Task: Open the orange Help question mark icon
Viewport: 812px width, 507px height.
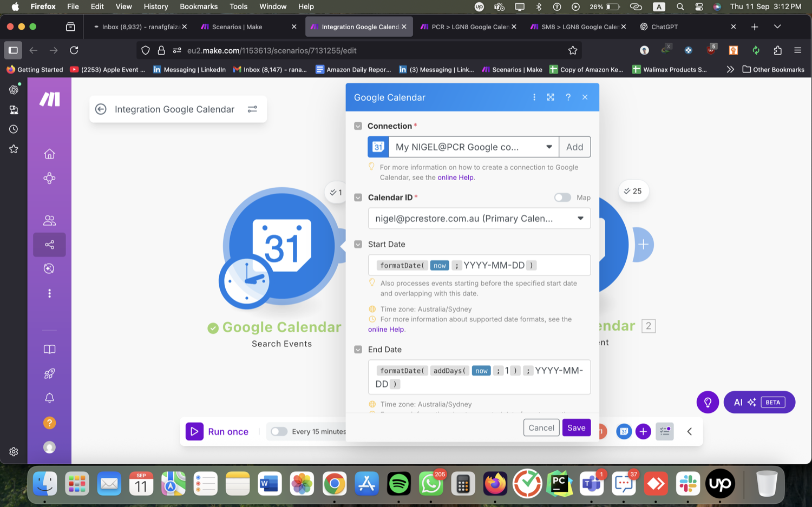Action: tap(49, 423)
